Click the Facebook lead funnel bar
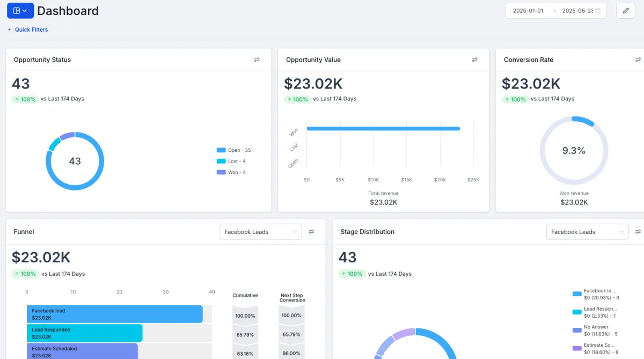 point(115,314)
